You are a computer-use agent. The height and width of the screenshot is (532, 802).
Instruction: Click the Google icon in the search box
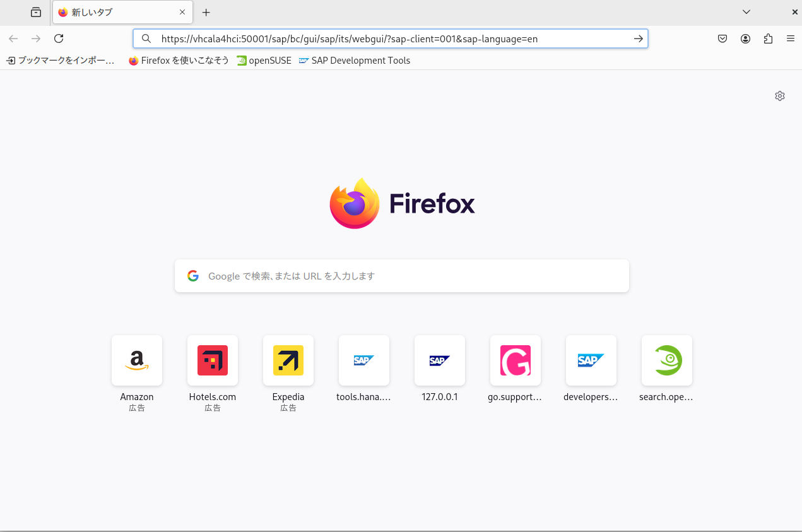click(x=192, y=275)
